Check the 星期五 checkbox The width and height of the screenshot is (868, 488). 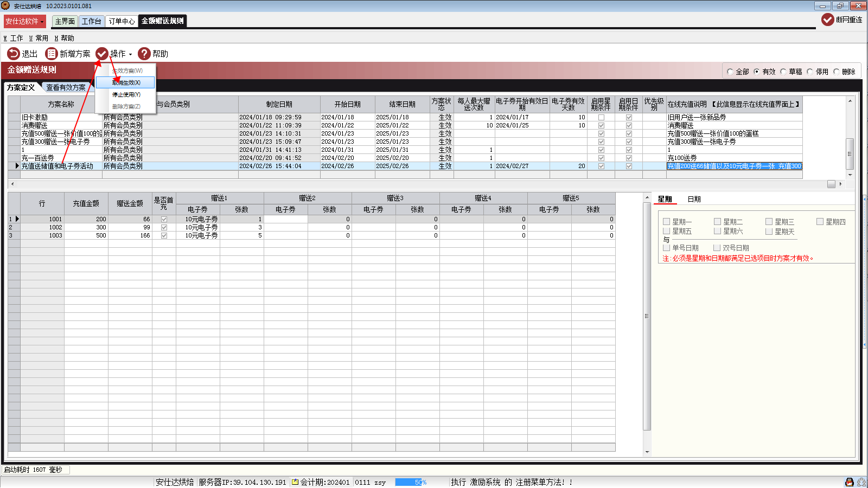(667, 232)
